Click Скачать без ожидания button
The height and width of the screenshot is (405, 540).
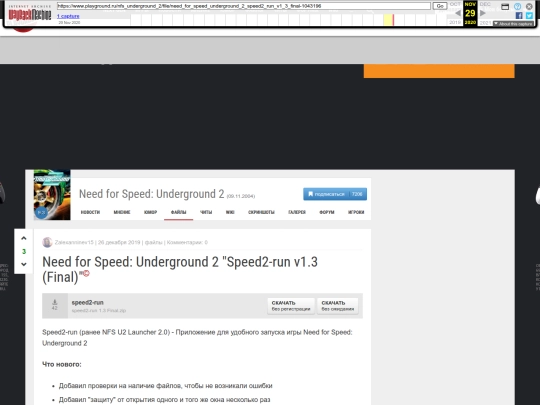pos(338,306)
